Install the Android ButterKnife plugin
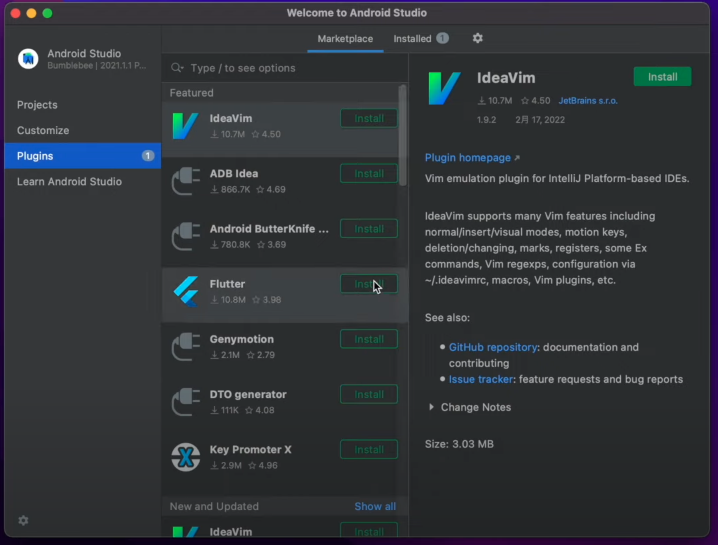 coord(369,229)
